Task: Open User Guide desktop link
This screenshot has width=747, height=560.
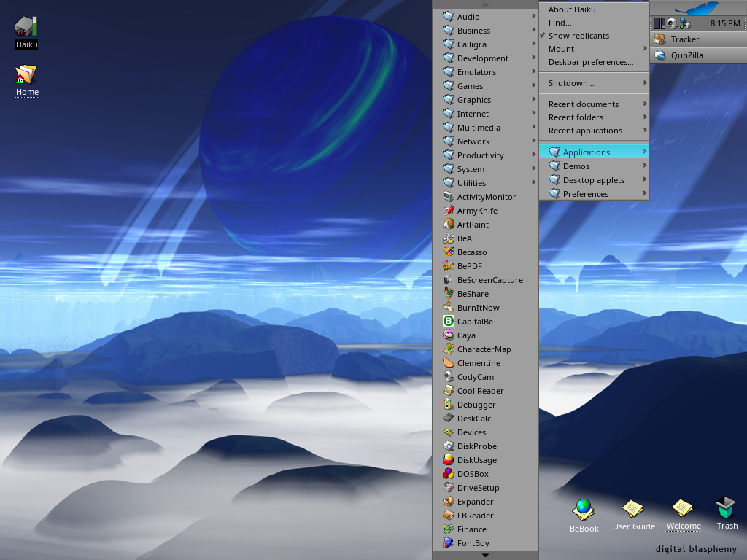Action: [633, 515]
